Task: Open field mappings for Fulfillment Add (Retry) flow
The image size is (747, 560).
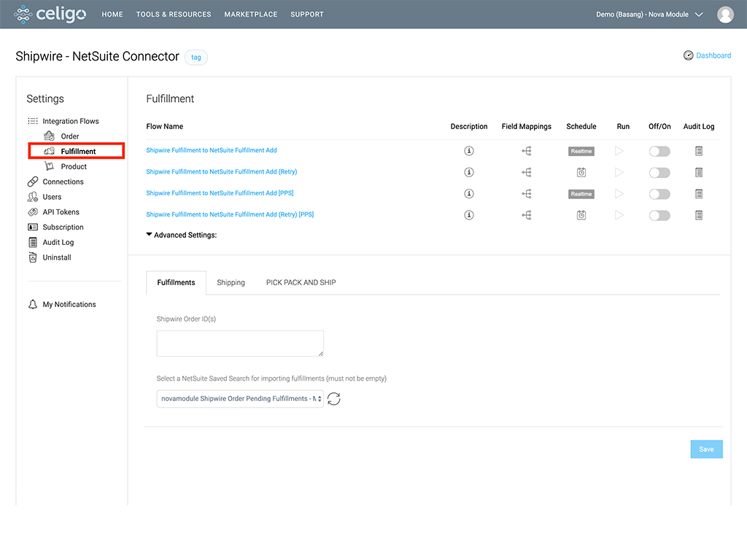Action: point(527,172)
